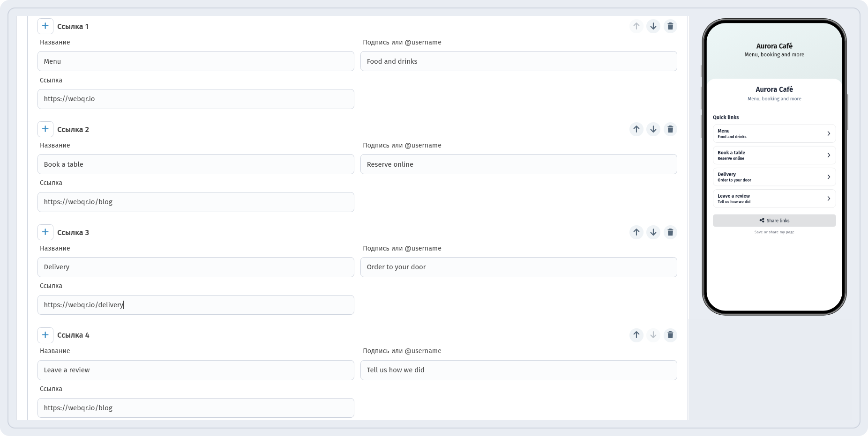The width and height of the screenshot is (868, 436).
Task: Click Save or share my page text
Action: click(774, 232)
